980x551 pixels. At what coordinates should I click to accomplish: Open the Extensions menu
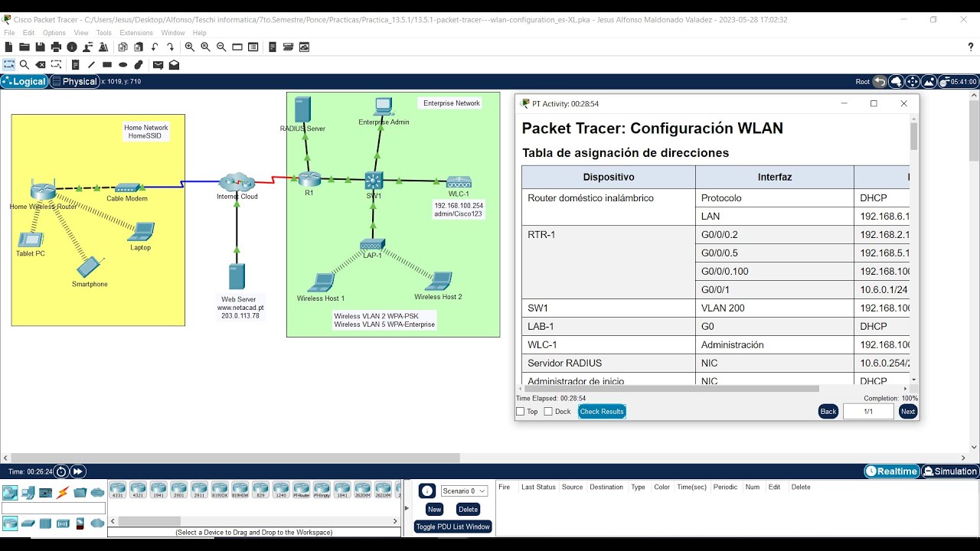pos(136,33)
